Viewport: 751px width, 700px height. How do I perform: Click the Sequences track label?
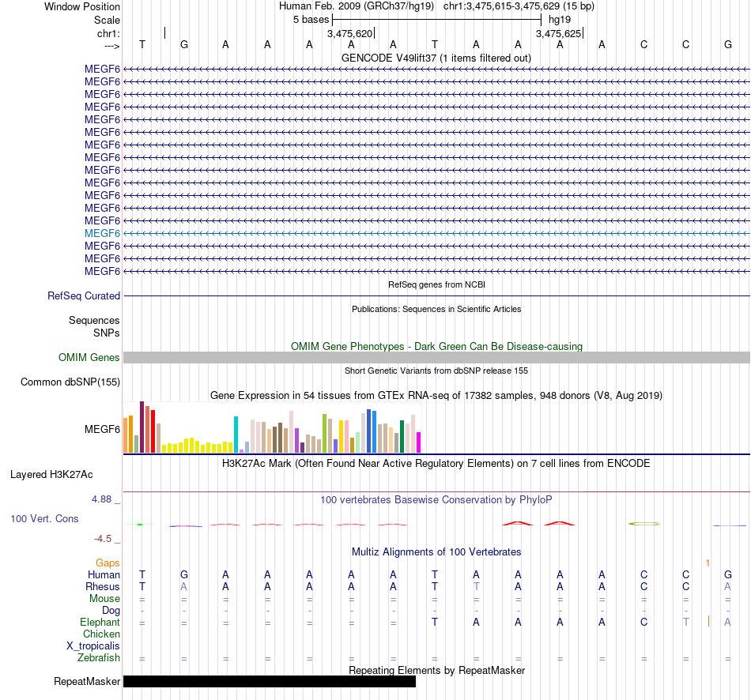(x=94, y=320)
